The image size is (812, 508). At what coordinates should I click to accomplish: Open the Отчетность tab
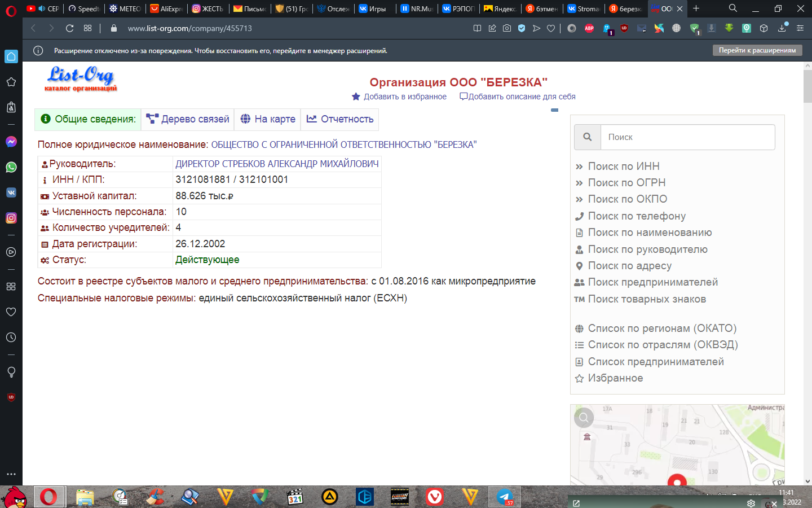click(340, 119)
